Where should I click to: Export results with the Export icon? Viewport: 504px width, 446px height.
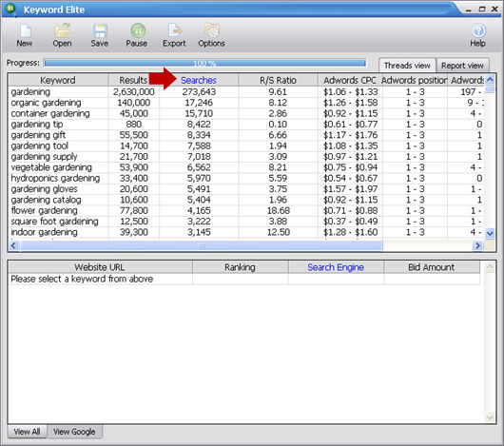(174, 35)
